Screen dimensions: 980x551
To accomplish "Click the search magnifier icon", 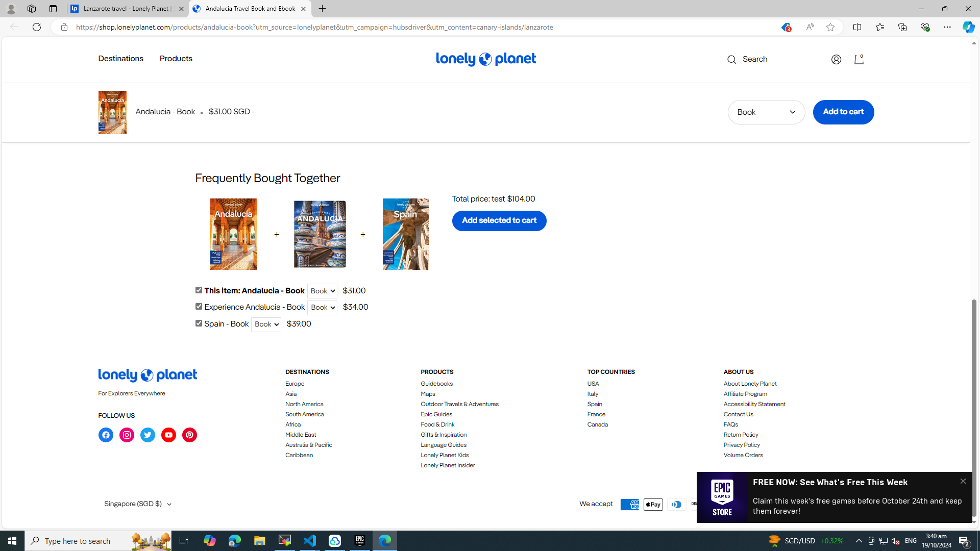I will click(731, 60).
